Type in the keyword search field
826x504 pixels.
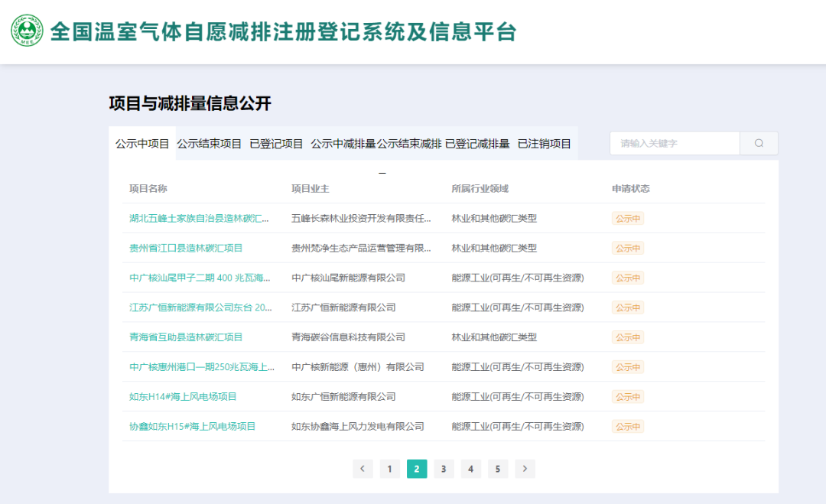coord(675,143)
